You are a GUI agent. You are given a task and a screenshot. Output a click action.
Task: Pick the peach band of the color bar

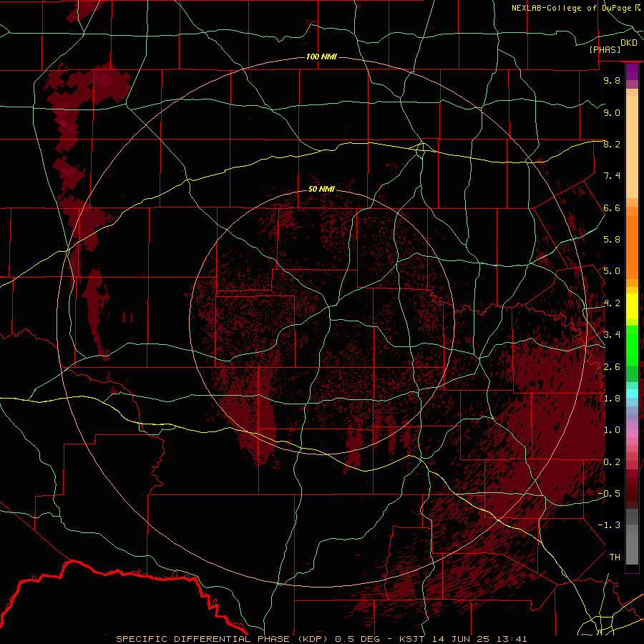pyautogui.click(x=632, y=148)
